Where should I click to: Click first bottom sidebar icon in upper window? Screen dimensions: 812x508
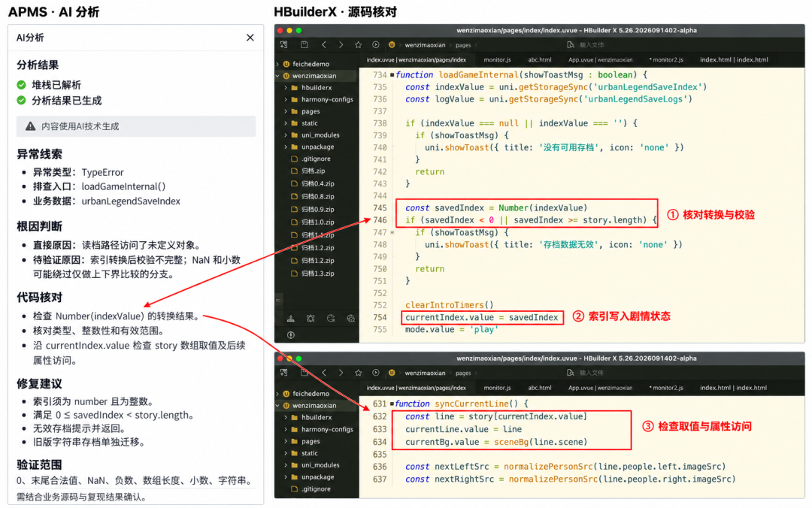291,319
